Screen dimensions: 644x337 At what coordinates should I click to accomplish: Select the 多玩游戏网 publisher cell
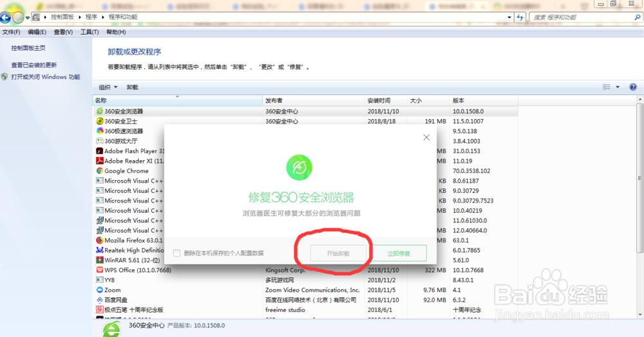[279, 280]
